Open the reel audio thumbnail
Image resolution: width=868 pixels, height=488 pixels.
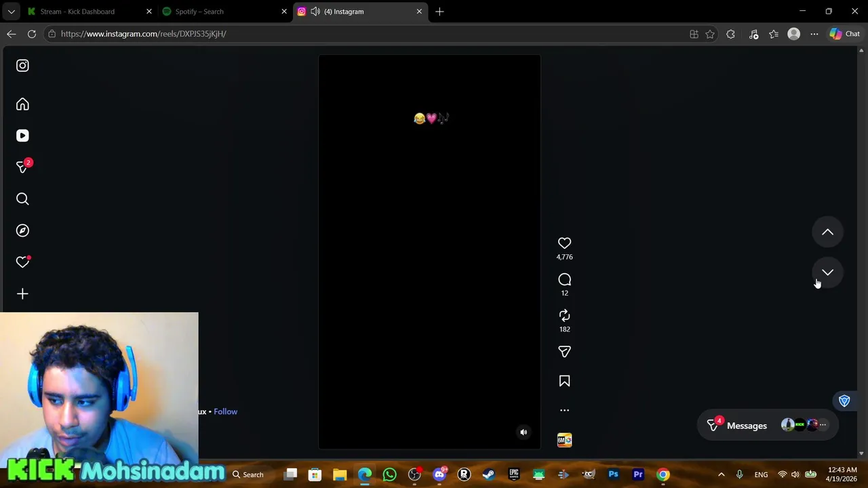point(564,441)
